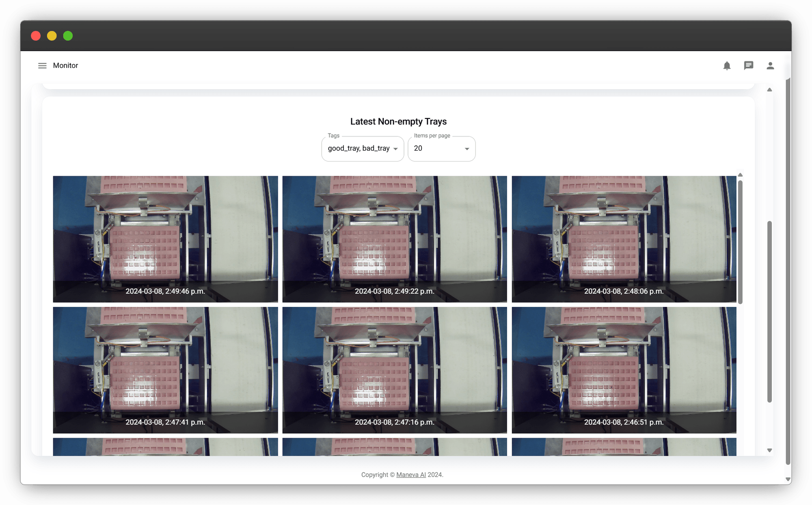Click the page panel scroll-down arrow
Screen dimensions: 812x505
769,450
